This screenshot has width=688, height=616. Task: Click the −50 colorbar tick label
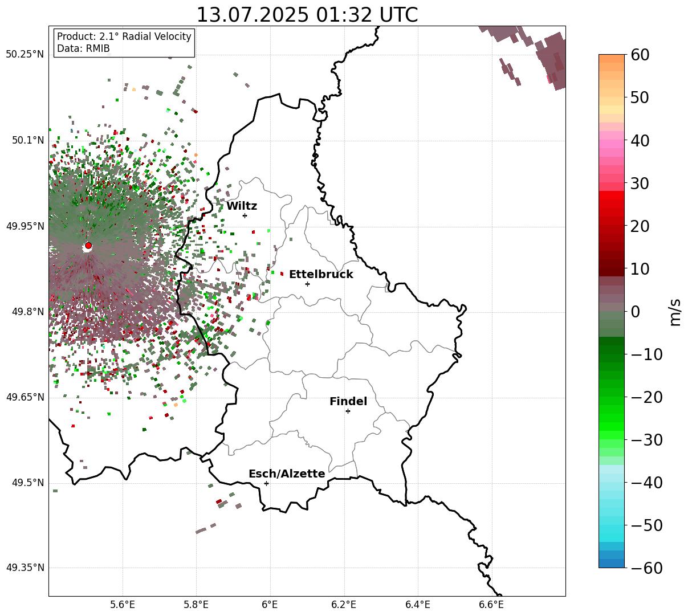point(646,525)
